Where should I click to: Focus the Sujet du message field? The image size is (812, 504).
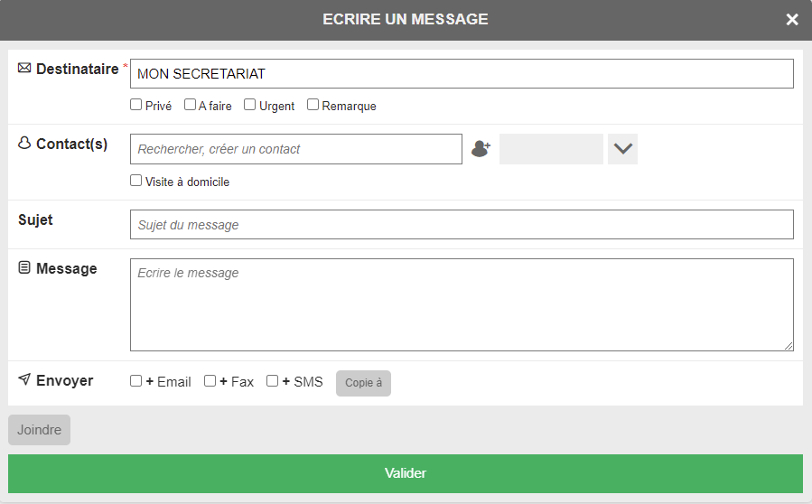click(462, 225)
